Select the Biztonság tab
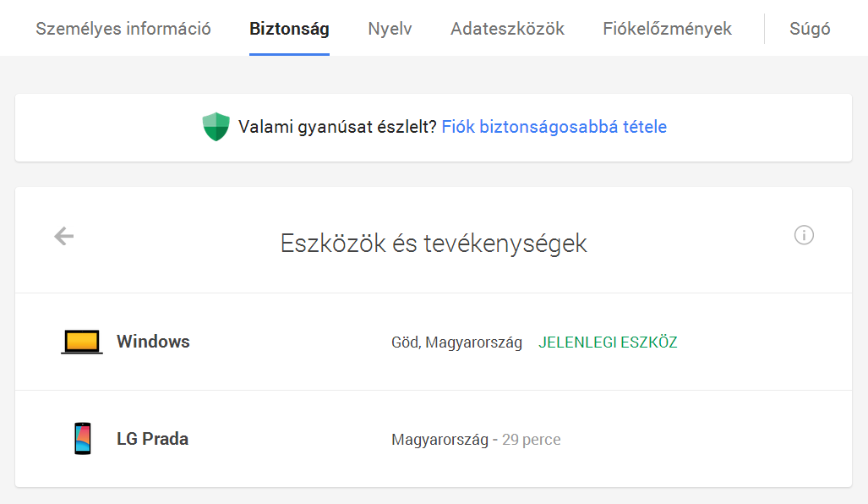Viewport: 868px width, 504px height. tap(289, 29)
